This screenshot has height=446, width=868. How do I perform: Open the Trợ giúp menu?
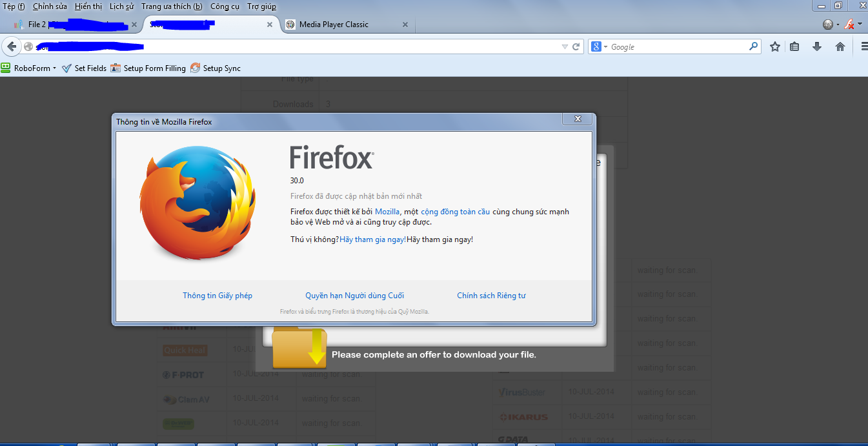tap(261, 6)
